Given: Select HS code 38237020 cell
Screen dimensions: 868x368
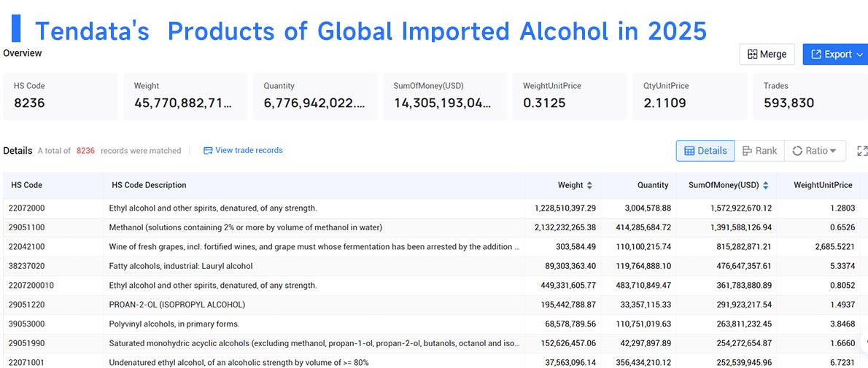Looking at the screenshot, I should tap(26, 266).
